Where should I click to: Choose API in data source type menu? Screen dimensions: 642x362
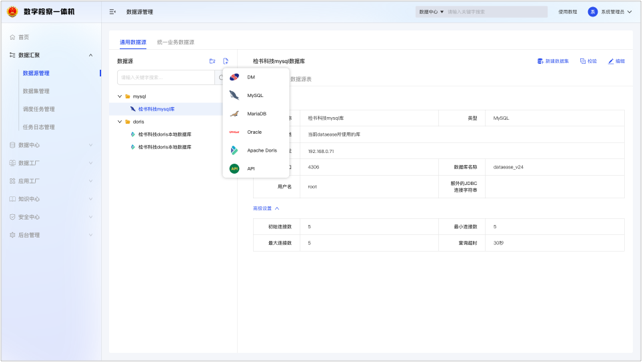256,169
